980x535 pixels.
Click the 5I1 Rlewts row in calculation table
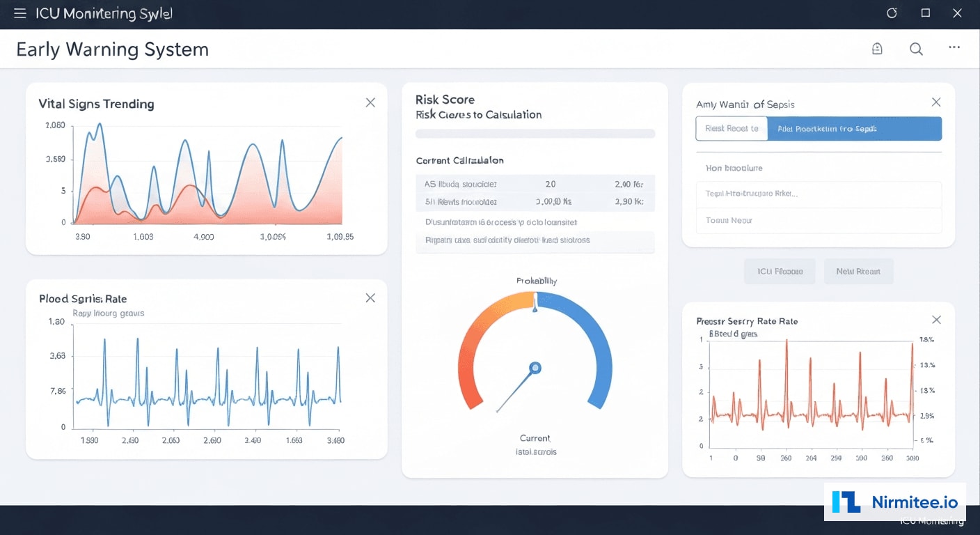click(x=535, y=202)
